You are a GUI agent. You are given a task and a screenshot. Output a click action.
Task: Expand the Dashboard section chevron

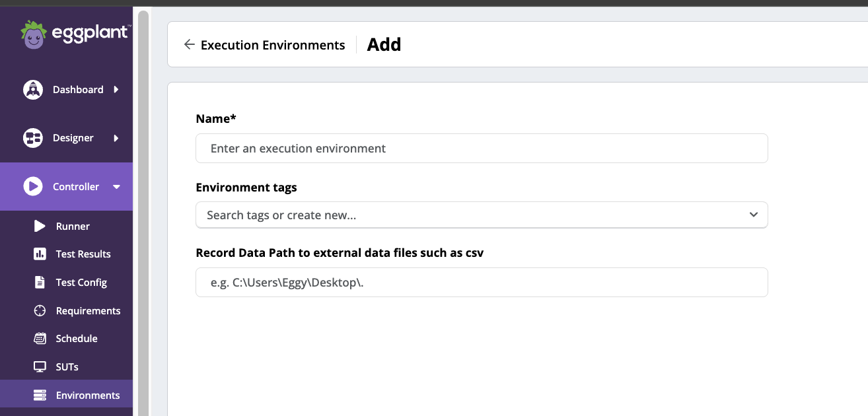pos(117,89)
